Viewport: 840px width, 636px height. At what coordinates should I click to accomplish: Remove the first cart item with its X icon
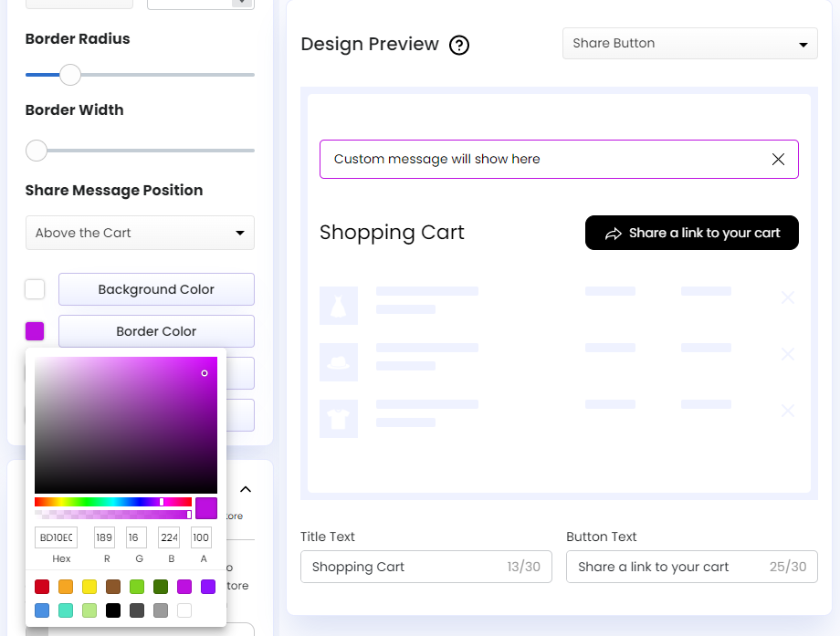[x=787, y=297]
